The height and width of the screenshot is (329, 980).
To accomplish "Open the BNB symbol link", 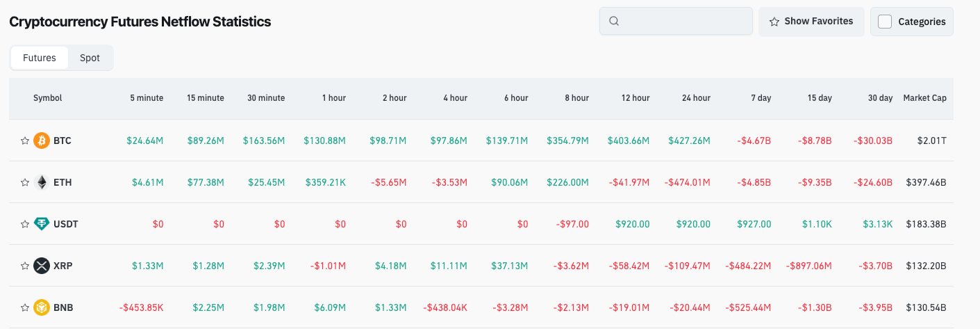I will click(63, 307).
